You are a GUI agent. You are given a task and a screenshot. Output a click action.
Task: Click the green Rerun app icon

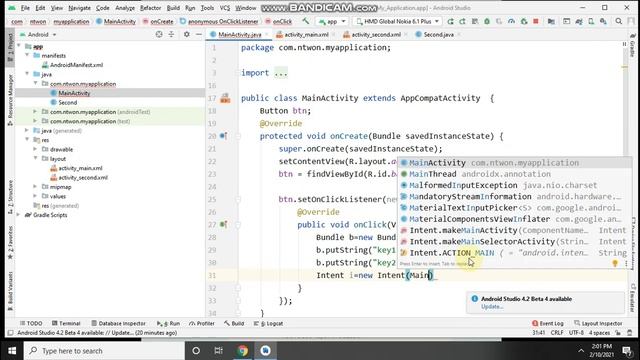[x=450, y=21]
